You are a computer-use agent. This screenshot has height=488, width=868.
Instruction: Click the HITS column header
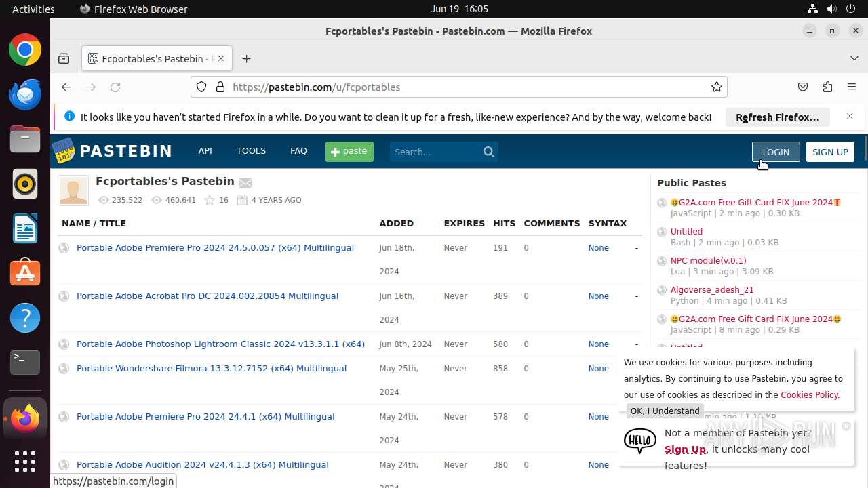[x=505, y=223]
